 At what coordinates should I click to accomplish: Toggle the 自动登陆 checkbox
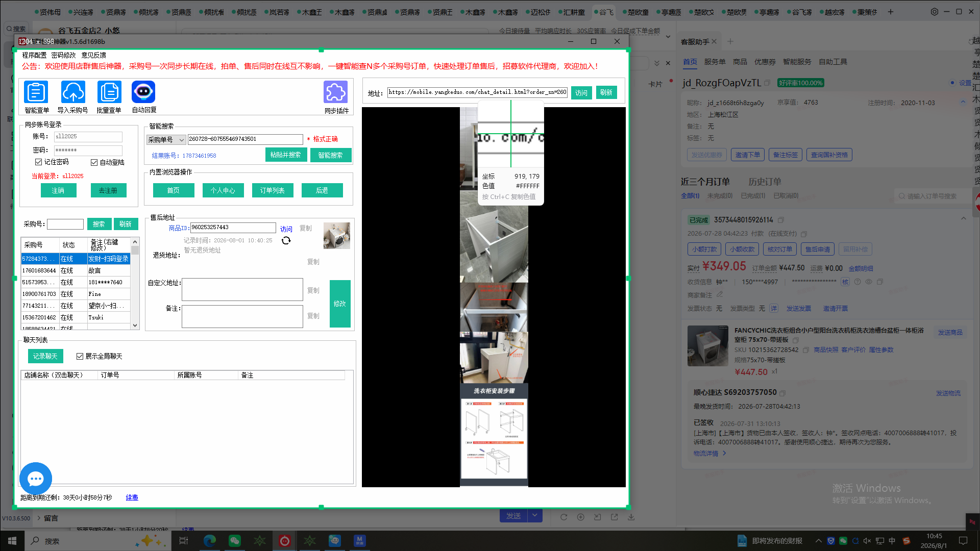94,162
